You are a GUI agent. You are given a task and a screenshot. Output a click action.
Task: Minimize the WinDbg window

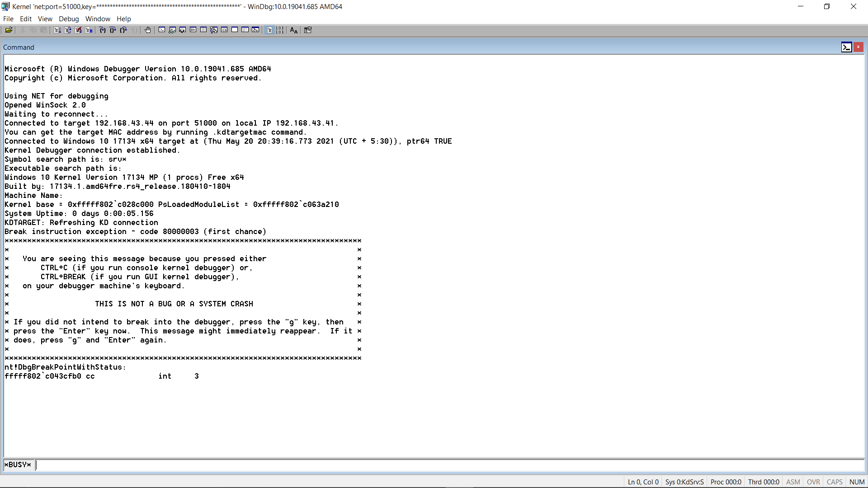801,6
